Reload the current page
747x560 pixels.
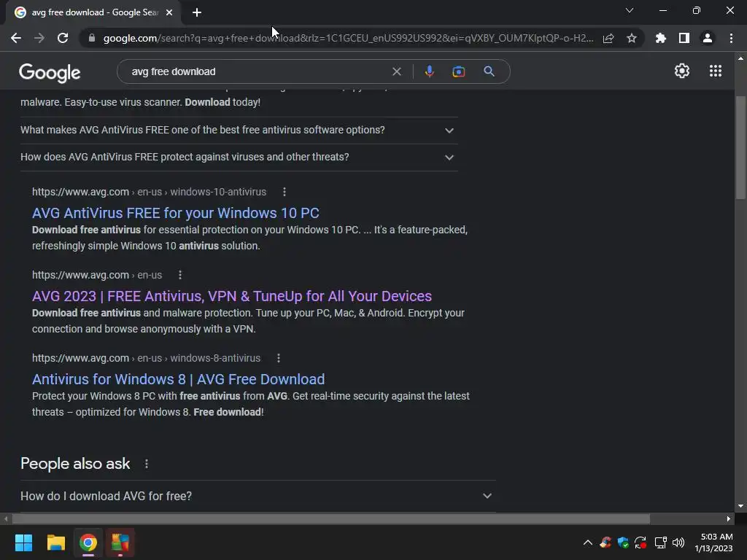click(63, 38)
